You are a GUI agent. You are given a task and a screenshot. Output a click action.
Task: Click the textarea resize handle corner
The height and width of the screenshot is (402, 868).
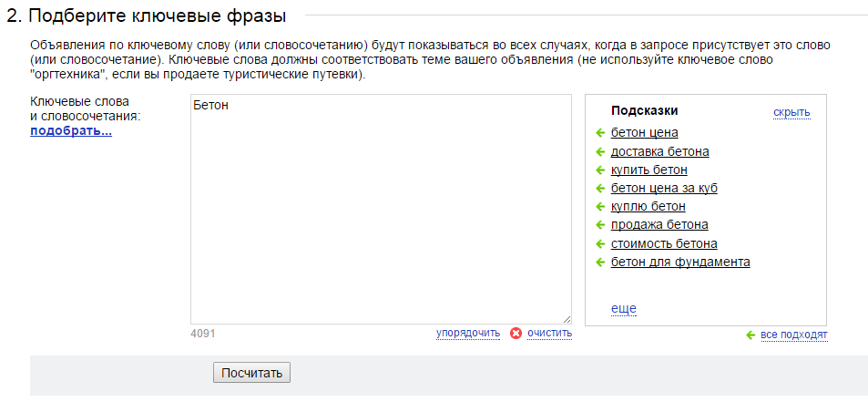[x=567, y=319]
